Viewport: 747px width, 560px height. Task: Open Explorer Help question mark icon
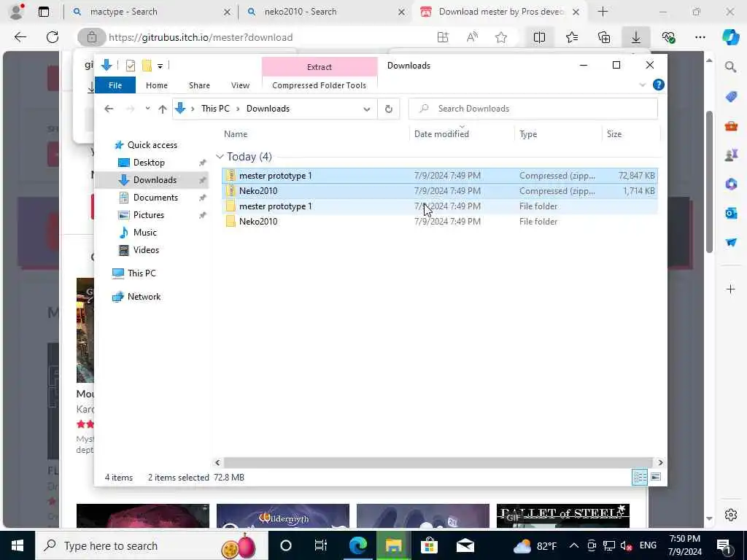click(x=659, y=85)
